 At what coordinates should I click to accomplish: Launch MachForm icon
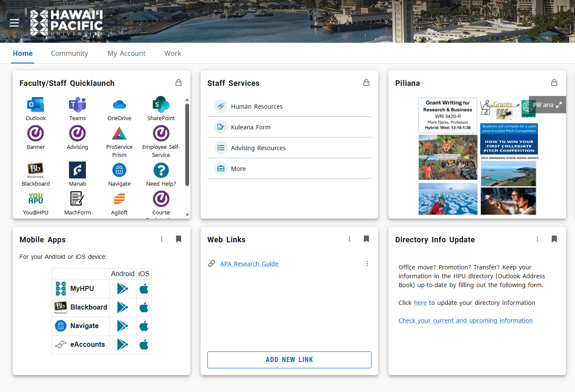click(x=77, y=199)
